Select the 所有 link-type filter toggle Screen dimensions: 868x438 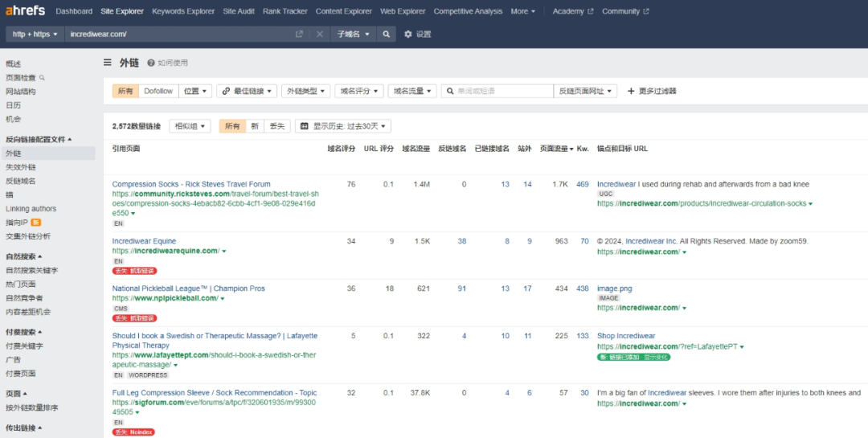(x=125, y=92)
